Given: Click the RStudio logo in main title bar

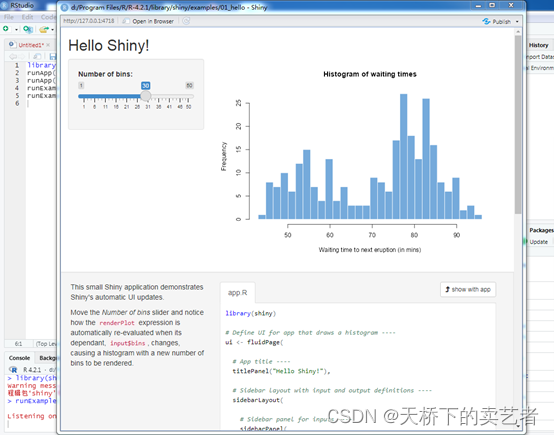Looking at the screenshot, I should click(x=5, y=5).
